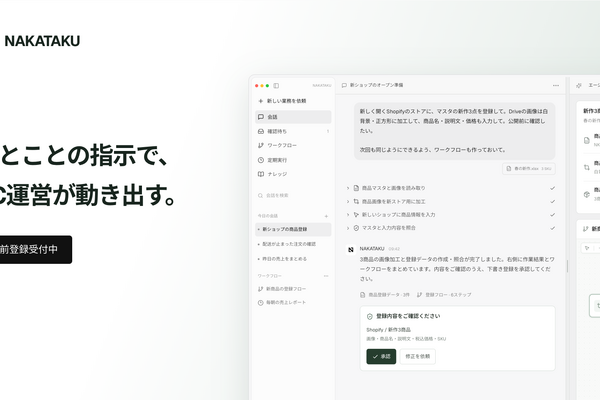Click the sparkle icon atop the right panel

pos(579,85)
